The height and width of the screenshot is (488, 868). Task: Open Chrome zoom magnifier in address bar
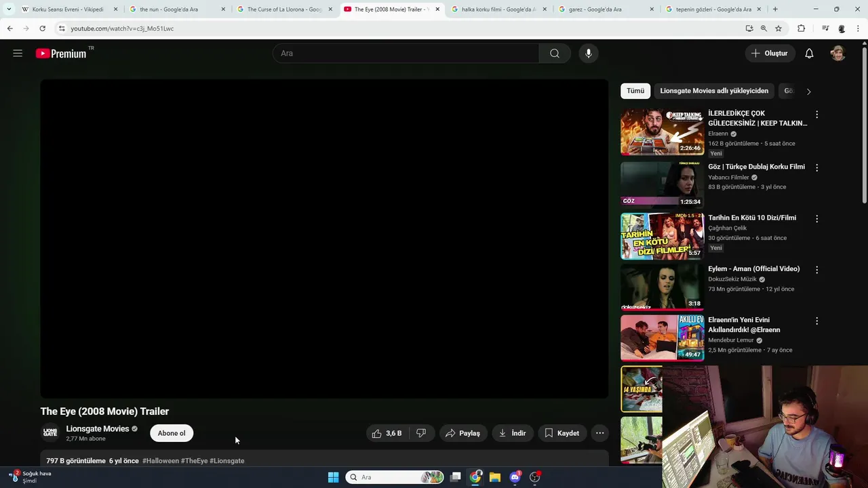764,28
